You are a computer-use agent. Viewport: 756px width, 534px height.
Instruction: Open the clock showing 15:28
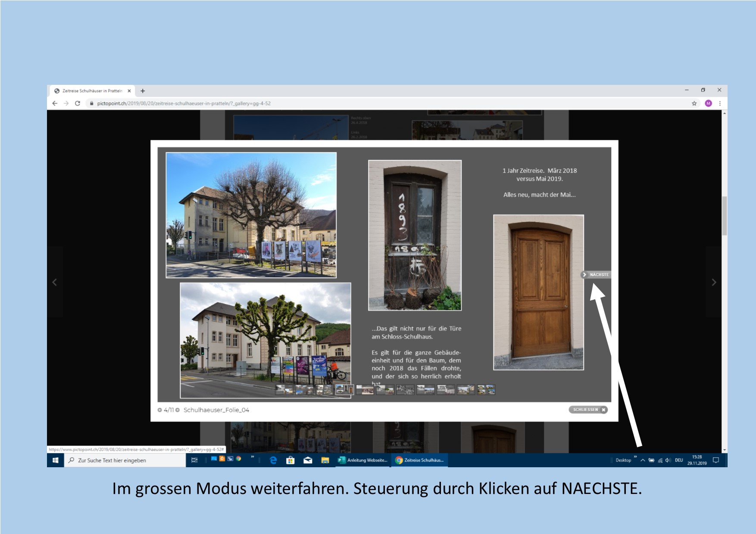tap(697, 460)
